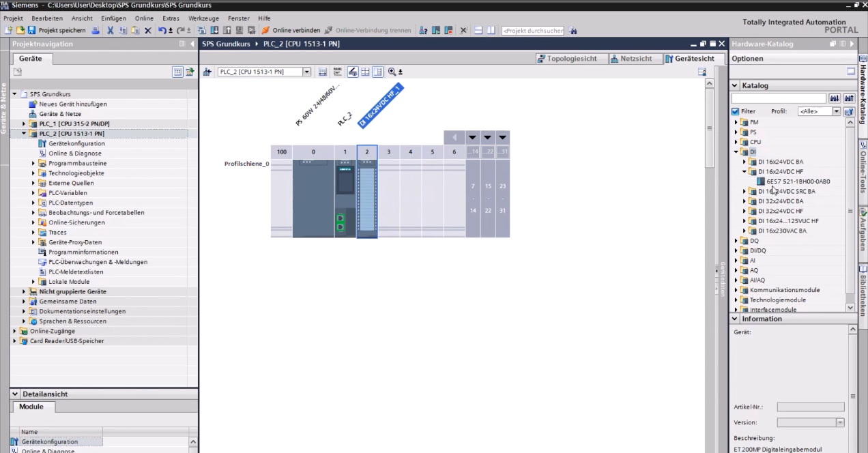The height and width of the screenshot is (453, 868).
Task: Select the CPU module in slot 1
Action: point(345,199)
